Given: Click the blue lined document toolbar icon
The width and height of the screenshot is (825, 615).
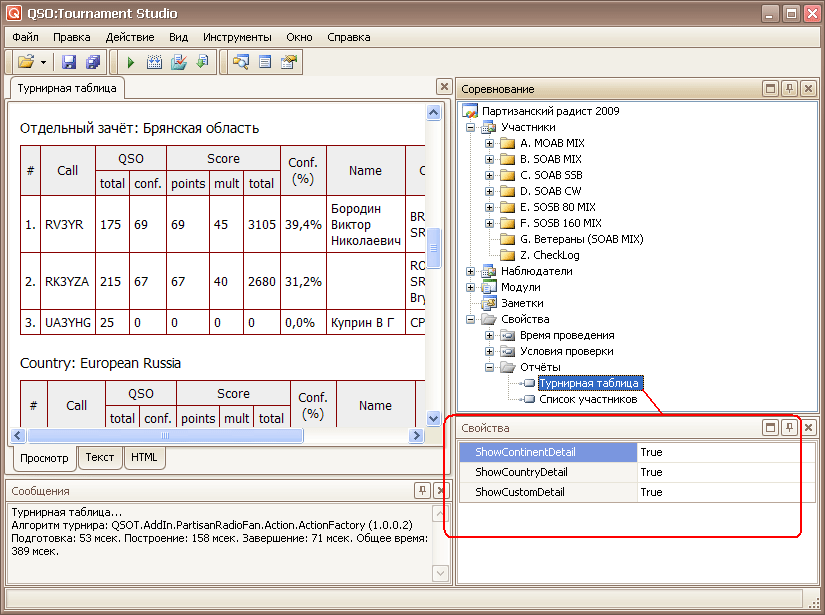Looking at the screenshot, I should 265,62.
